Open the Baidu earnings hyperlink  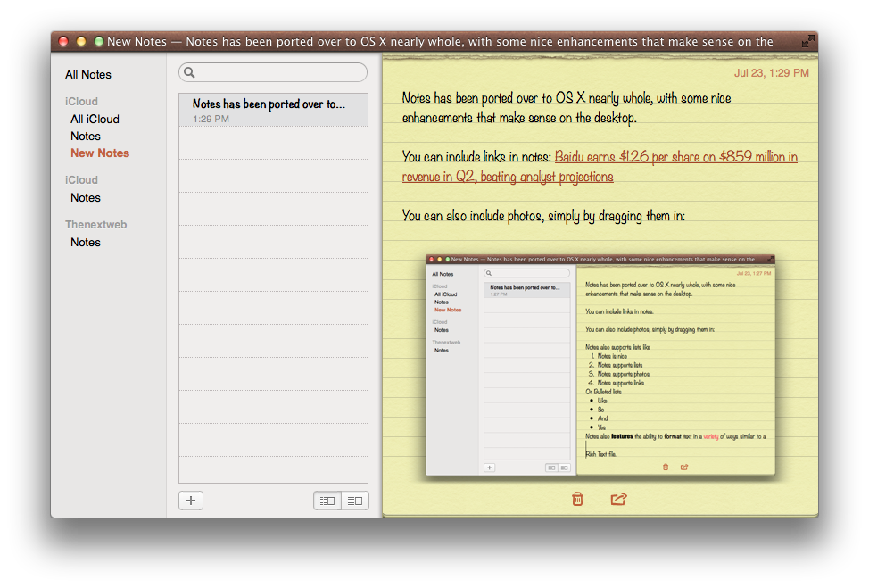click(x=600, y=167)
